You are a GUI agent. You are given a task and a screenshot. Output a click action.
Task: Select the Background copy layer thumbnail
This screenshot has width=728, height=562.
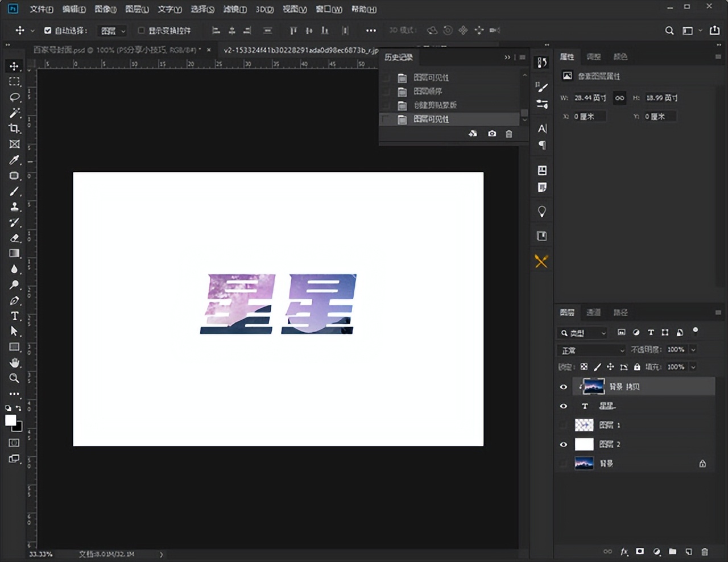click(x=593, y=386)
